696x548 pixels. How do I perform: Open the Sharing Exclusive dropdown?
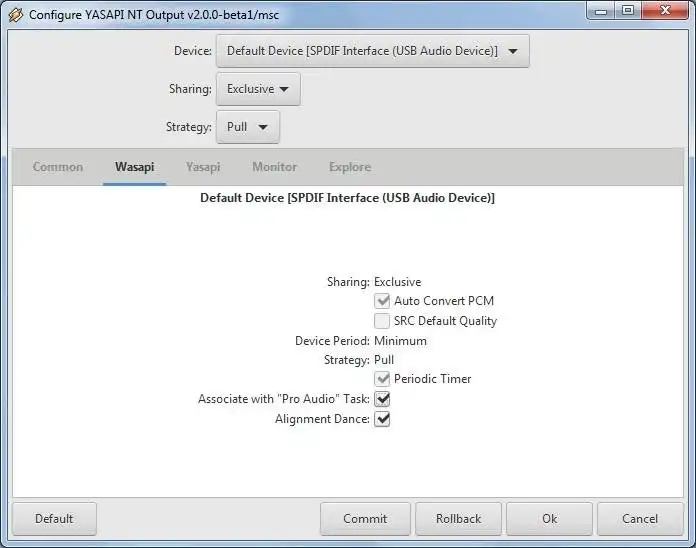pos(258,89)
